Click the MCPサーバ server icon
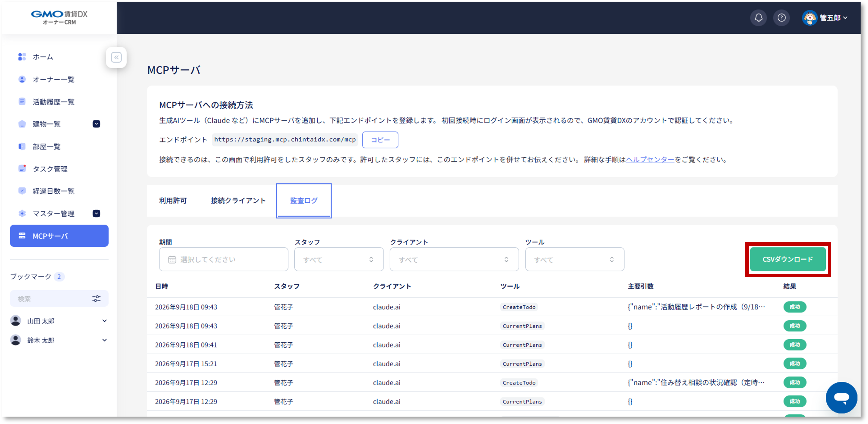This screenshot has height=424, width=868. coord(22,236)
